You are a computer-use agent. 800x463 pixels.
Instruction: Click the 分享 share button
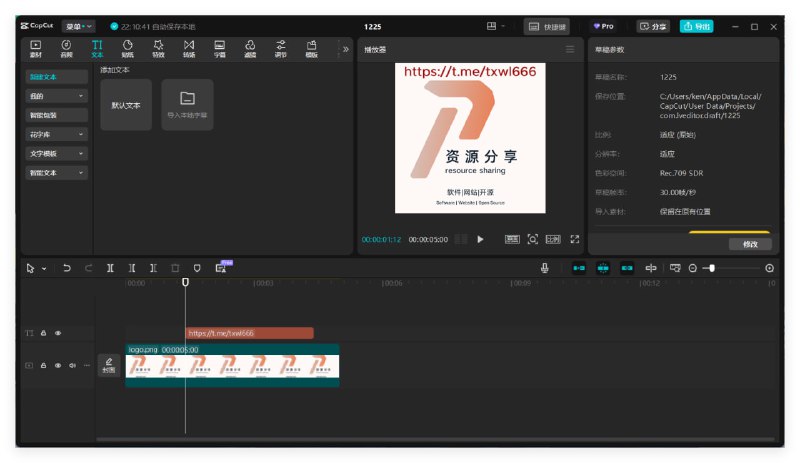click(x=653, y=26)
